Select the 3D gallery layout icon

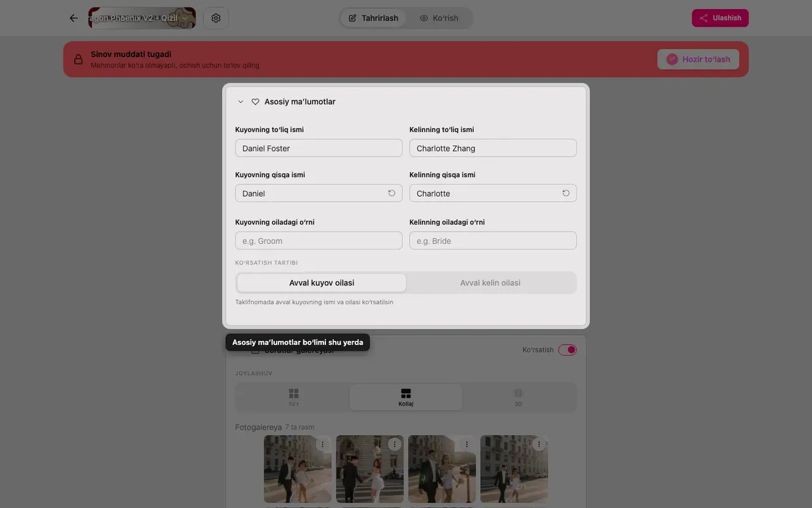pyautogui.click(x=518, y=394)
